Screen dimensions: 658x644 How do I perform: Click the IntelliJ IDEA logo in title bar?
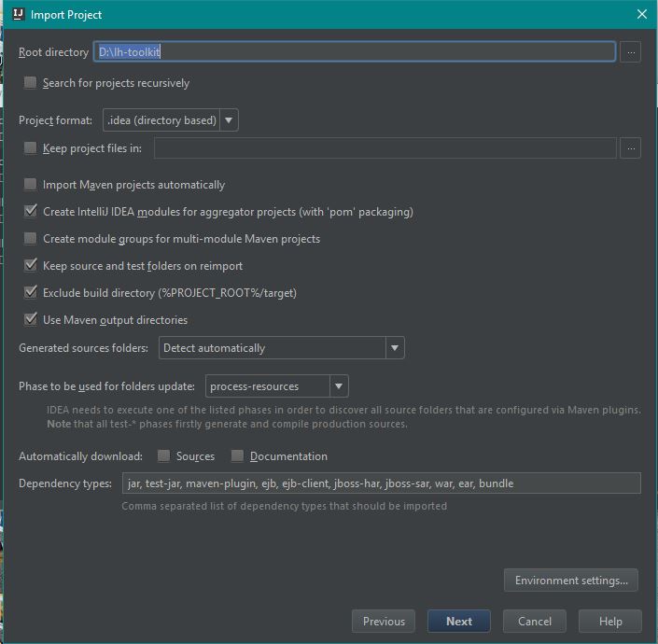pos(18,14)
